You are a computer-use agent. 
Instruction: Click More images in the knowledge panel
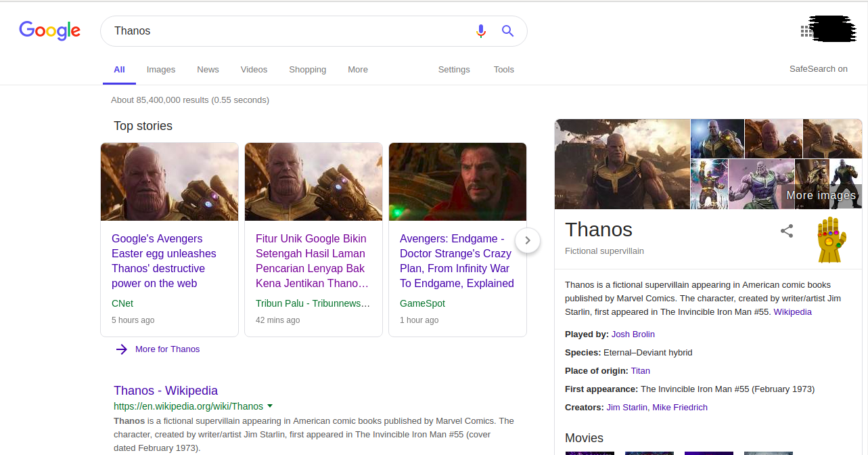click(x=821, y=195)
